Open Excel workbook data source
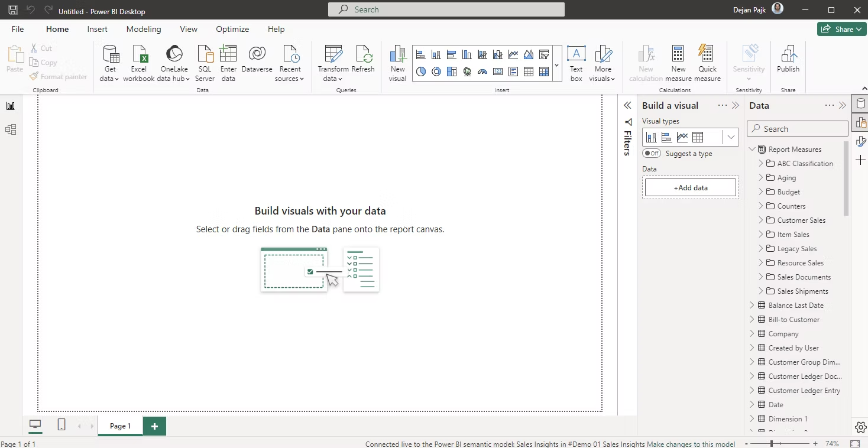The width and height of the screenshot is (868, 448). 139,55
